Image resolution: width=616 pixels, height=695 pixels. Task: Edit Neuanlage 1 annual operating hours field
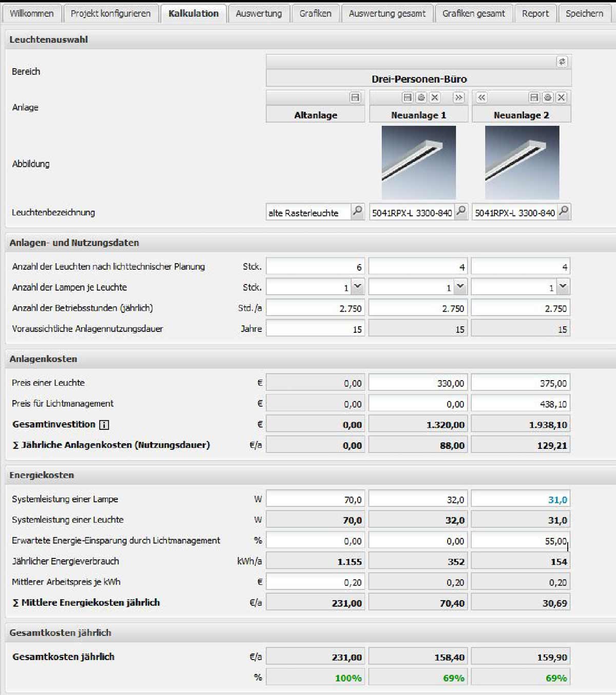pos(418,308)
